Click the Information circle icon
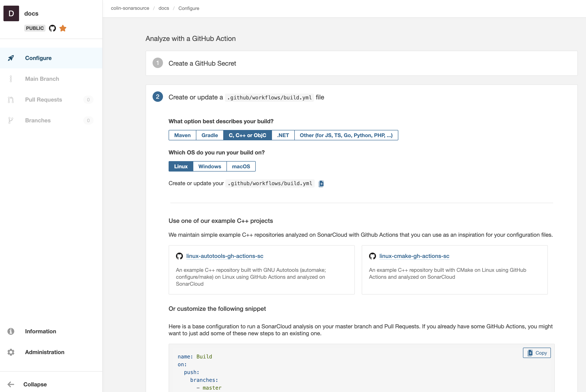This screenshot has height=392, width=586. click(x=11, y=331)
